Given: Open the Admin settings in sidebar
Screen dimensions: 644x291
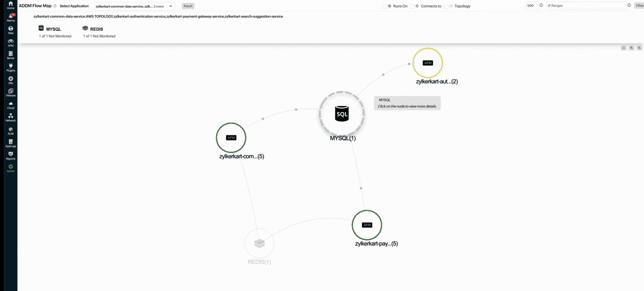Looking at the screenshot, I should (11, 168).
